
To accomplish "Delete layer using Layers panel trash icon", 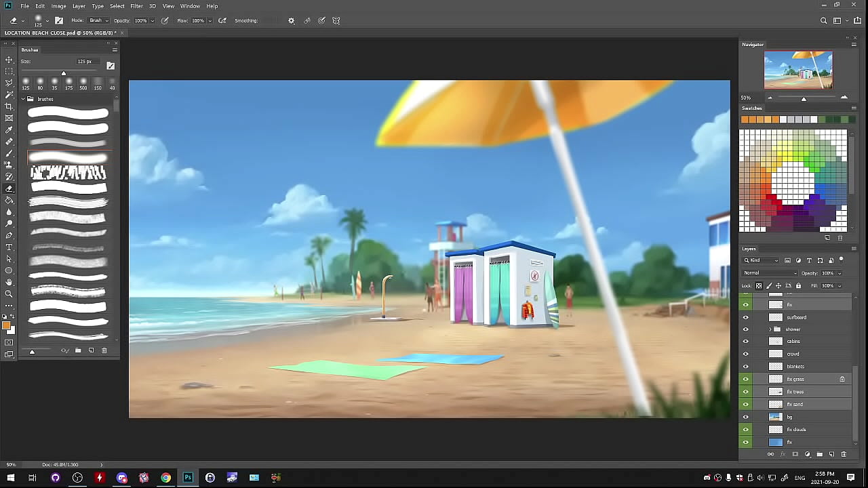I will point(844,454).
